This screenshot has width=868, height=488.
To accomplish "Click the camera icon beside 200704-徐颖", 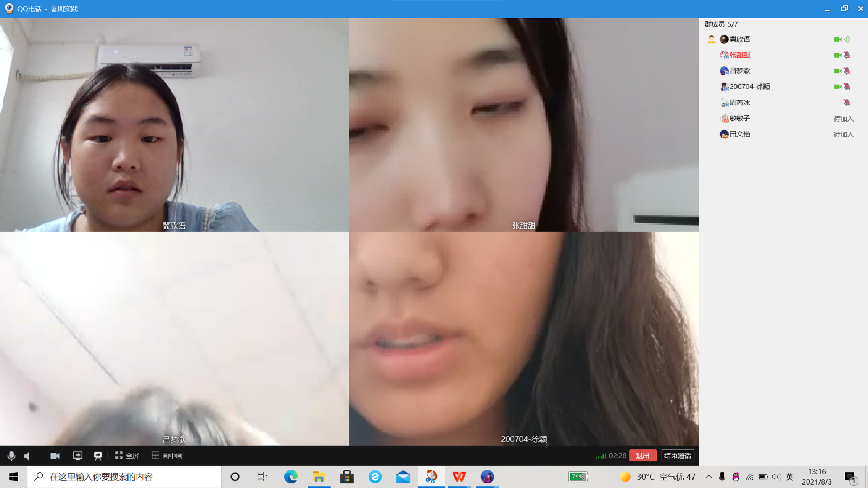I will (x=837, y=87).
